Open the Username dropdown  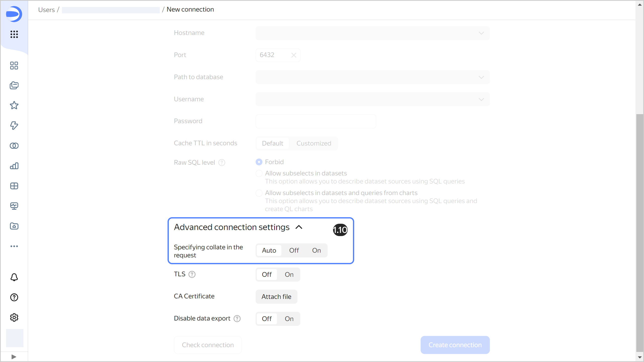[x=372, y=99]
